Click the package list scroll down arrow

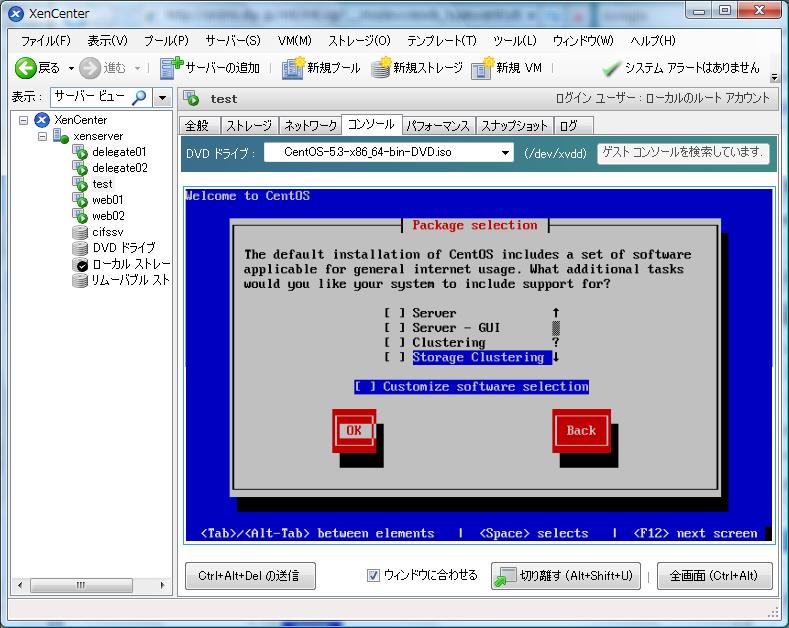pos(556,357)
